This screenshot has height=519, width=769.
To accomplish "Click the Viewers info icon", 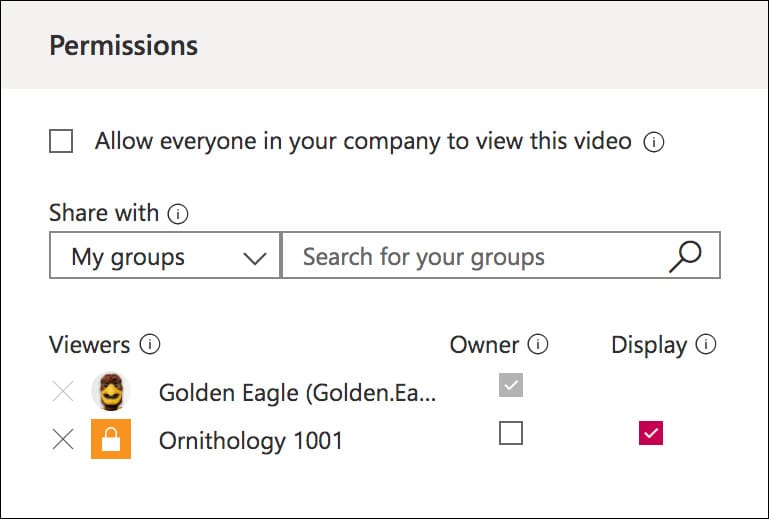I will [150, 345].
